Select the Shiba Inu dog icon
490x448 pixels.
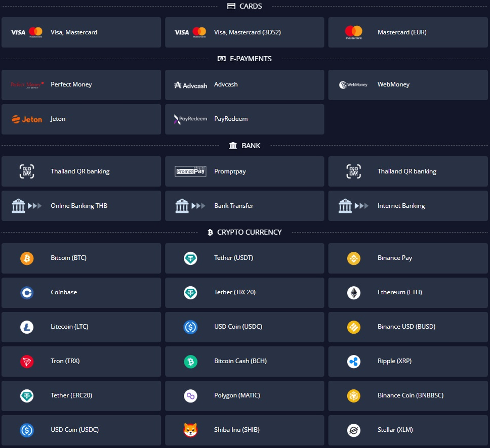pyautogui.click(x=190, y=430)
